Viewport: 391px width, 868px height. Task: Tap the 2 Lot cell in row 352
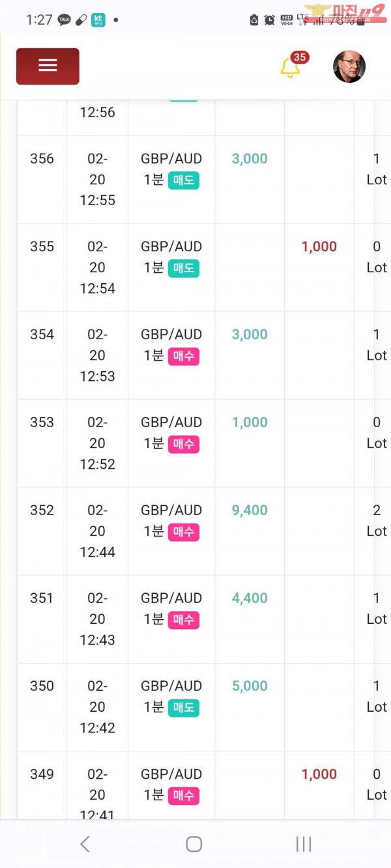(376, 520)
